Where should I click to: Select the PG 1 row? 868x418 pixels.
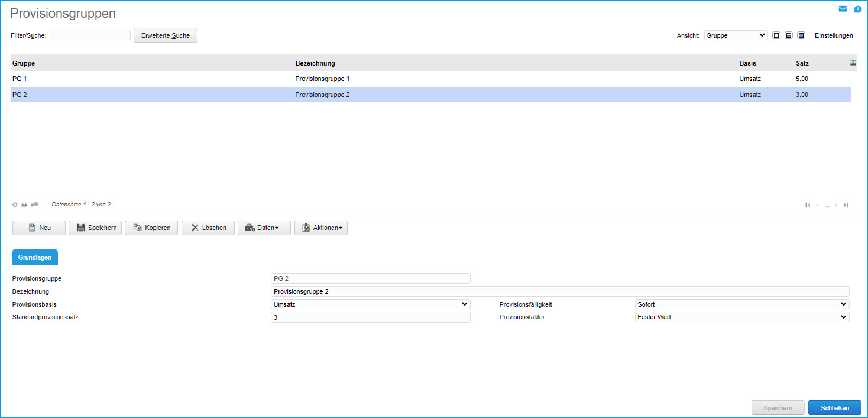coord(430,79)
